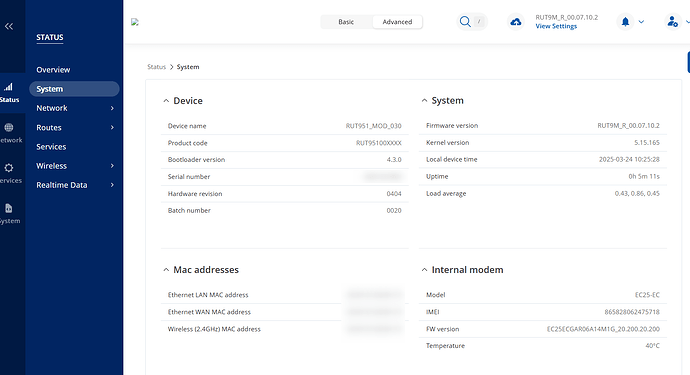Collapse the sidebar with double-arrow icon
690x375 pixels.
[x=9, y=26]
